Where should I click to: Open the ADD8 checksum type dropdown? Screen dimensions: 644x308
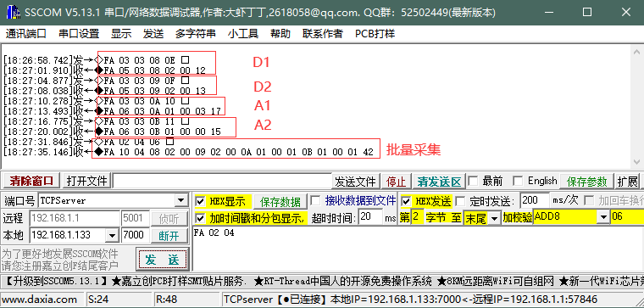(603, 217)
